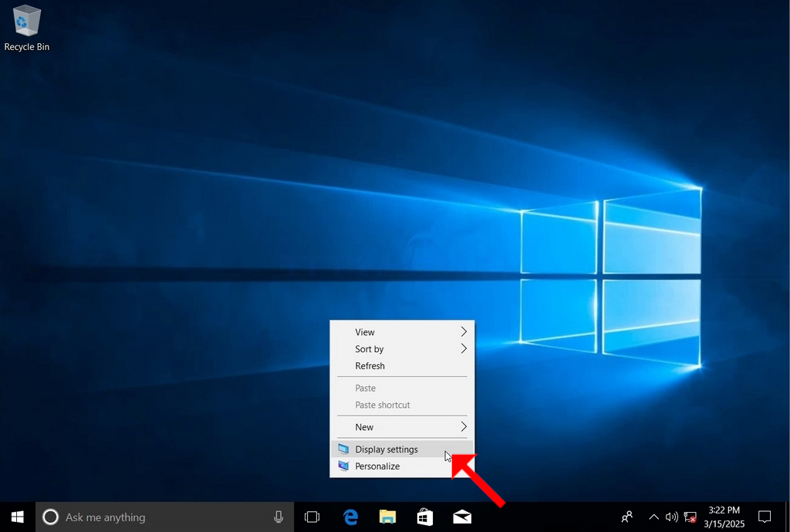Open the volume control icon
Image resolution: width=790 pixels, height=532 pixels.
pyautogui.click(x=671, y=517)
